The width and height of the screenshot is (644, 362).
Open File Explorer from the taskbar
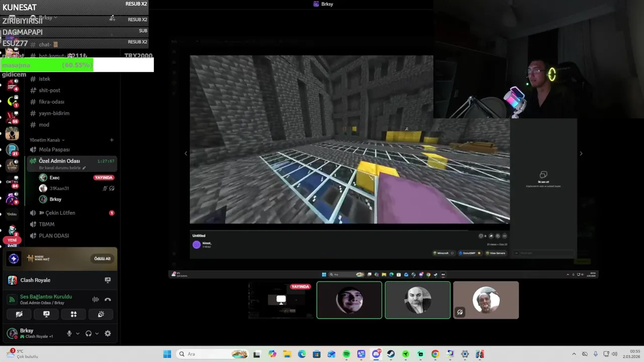click(287, 354)
